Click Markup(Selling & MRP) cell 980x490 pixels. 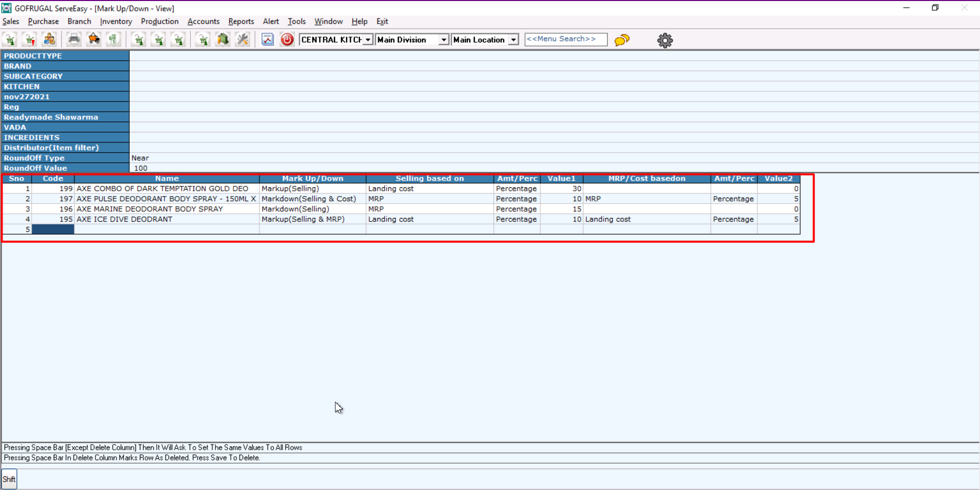pyautogui.click(x=313, y=219)
